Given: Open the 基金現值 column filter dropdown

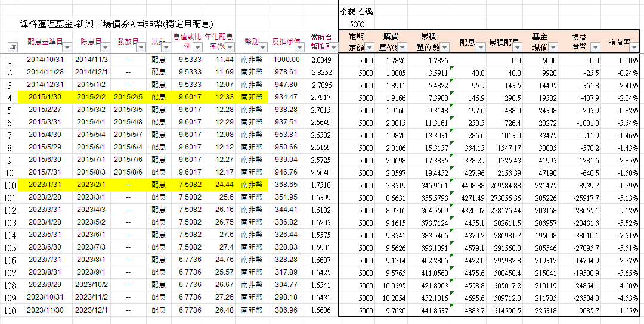Looking at the screenshot, I should [553, 48].
